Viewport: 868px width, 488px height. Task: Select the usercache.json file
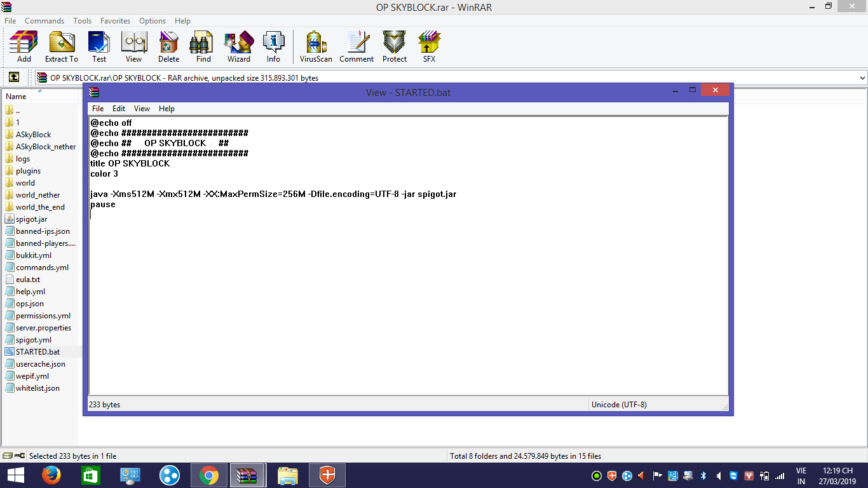point(36,364)
